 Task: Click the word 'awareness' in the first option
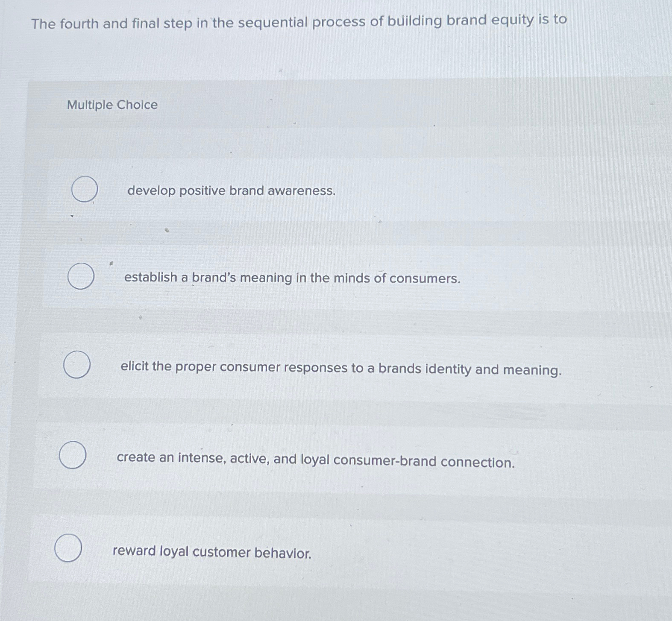[x=302, y=190]
